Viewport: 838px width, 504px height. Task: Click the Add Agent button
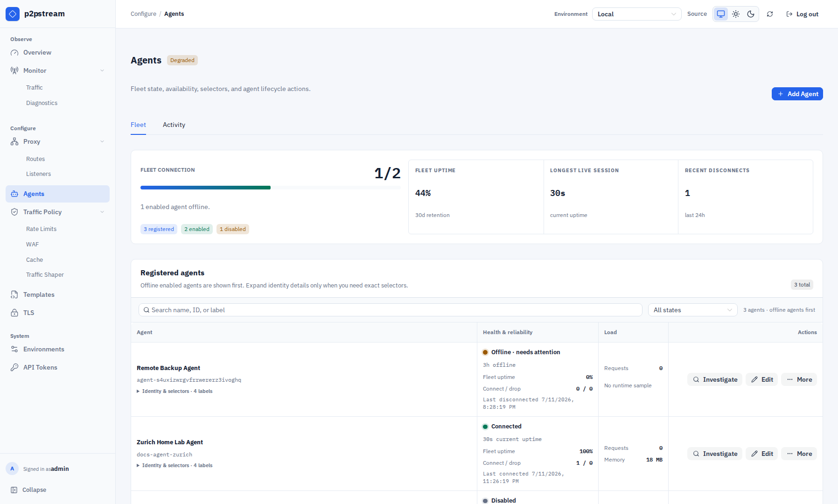(797, 94)
